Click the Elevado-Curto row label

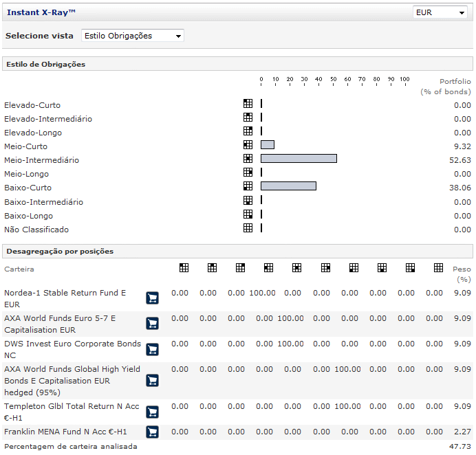coord(32,105)
